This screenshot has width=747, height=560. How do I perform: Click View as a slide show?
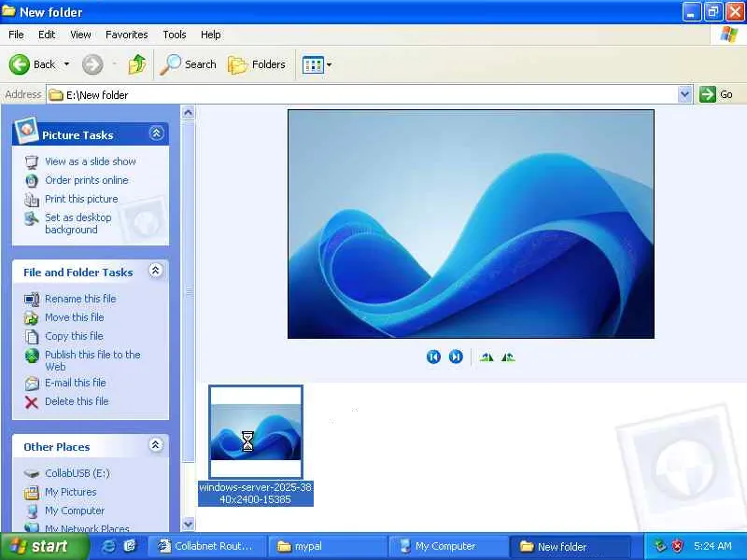coord(91,161)
